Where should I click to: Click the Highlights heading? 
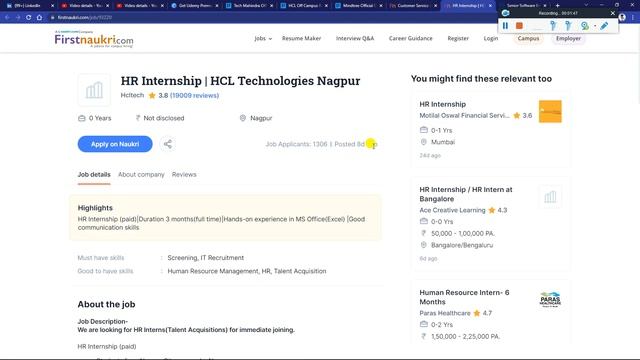[x=95, y=208]
